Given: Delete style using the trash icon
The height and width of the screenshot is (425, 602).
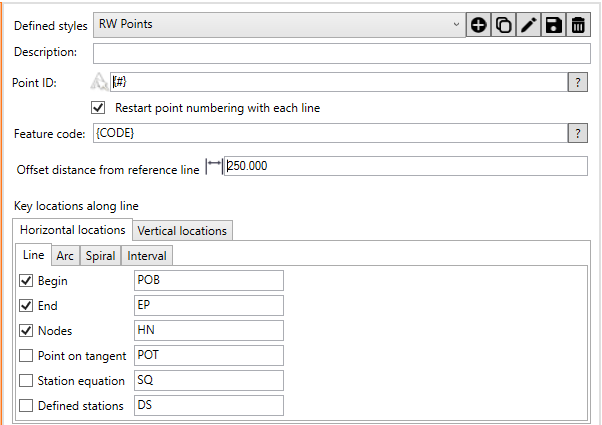Looking at the screenshot, I should (578, 26).
